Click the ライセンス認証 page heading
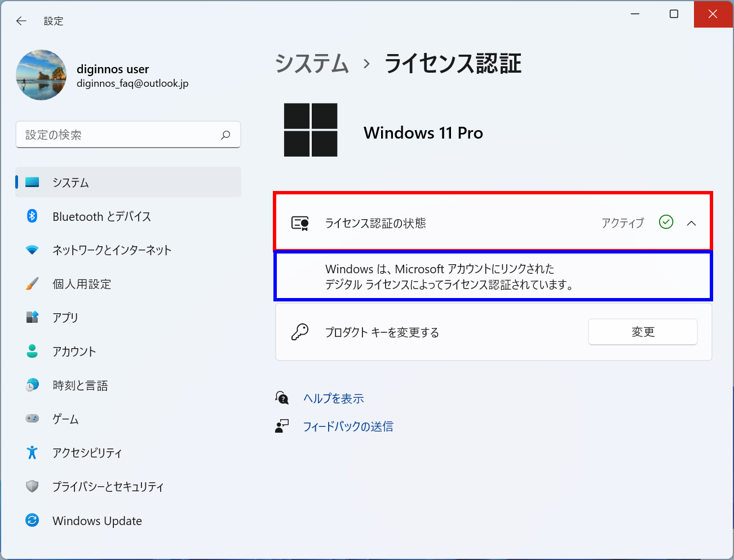Image resolution: width=734 pixels, height=560 pixels. [453, 63]
